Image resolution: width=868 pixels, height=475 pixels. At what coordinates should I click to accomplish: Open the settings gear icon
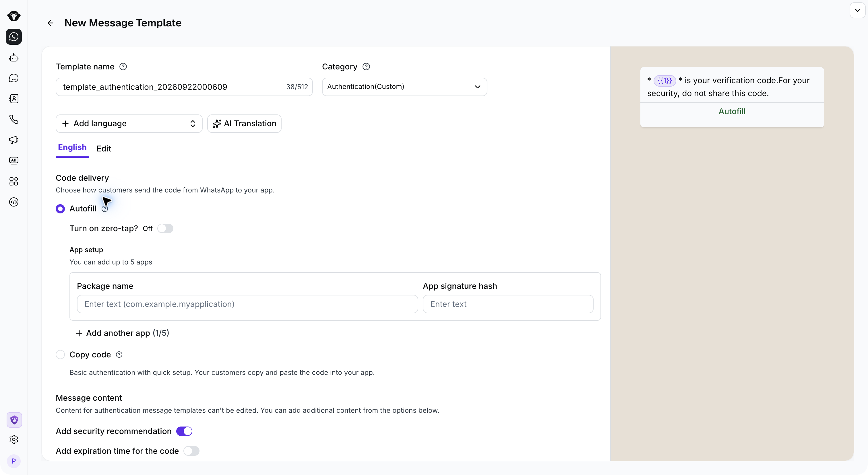point(14,439)
